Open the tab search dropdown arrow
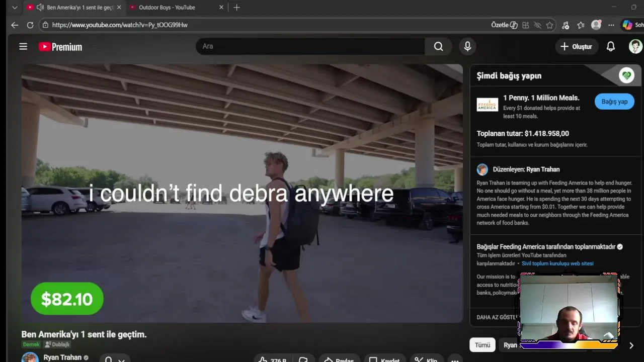The image size is (644, 362). pyautogui.click(x=15, y=7)
